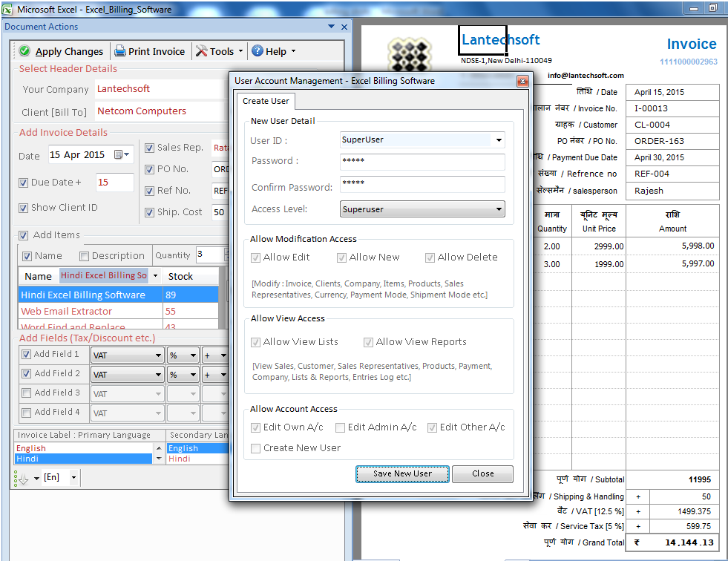Viewport: 728px width, 561px height.
Task: Open the [En] language selector dropdown
Action: point(73,477)
